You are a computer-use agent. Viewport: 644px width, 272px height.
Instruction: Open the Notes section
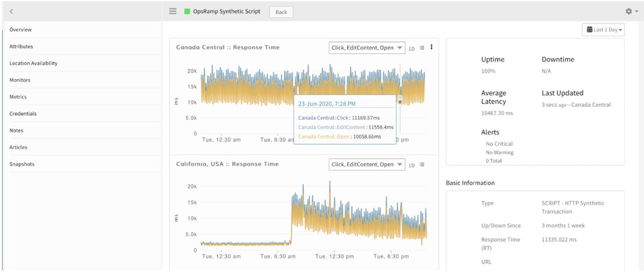point(17,130)
